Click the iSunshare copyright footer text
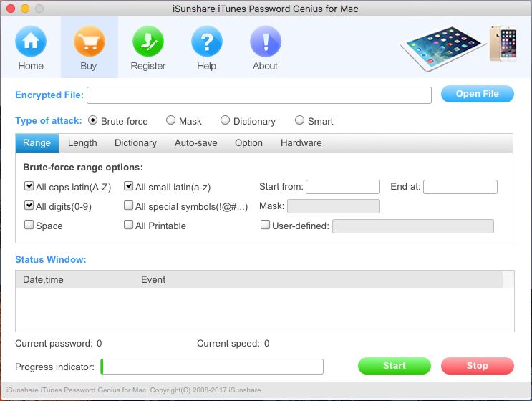Screen dimensions: 532x401 [x=135, y=390]
